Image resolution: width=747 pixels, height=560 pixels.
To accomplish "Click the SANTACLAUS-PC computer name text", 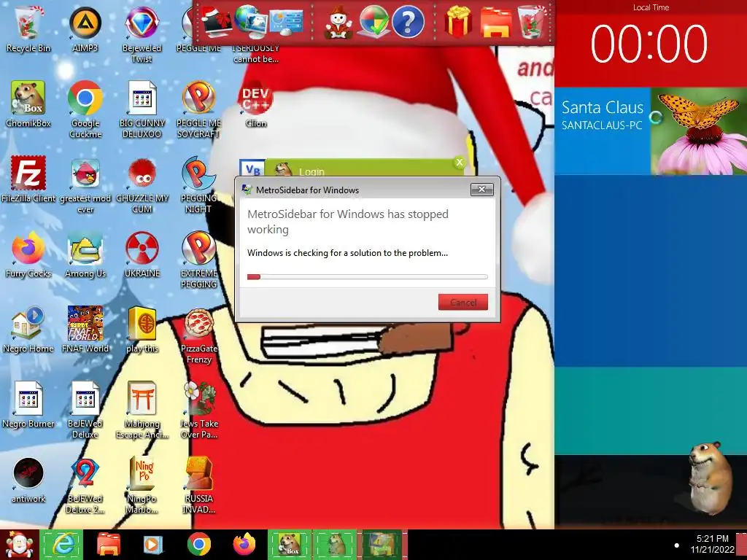I will pyautogui.click(x=601, y=125).
